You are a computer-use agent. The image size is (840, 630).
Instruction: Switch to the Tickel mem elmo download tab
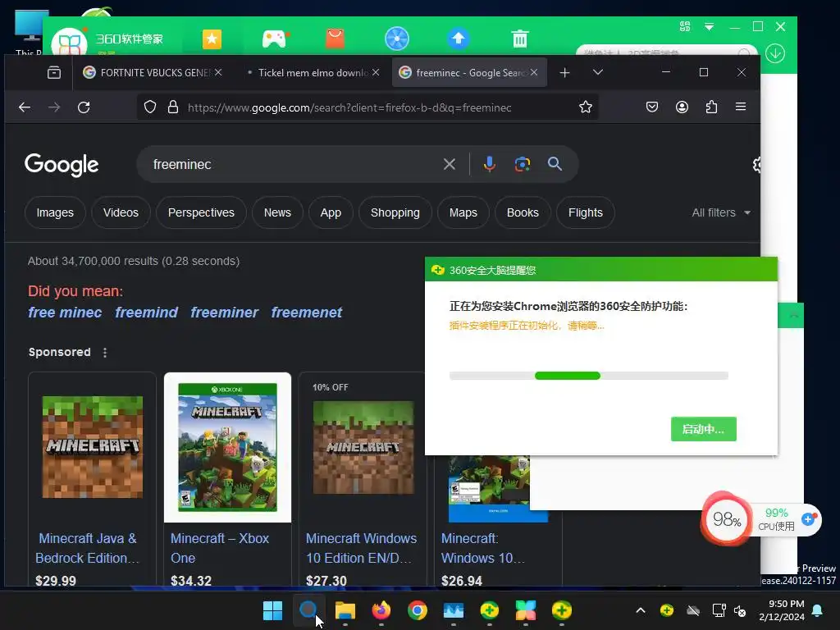tap(313, 72)
